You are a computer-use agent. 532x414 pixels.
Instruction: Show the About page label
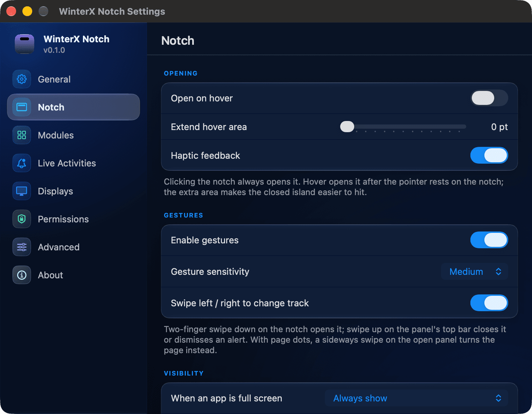click(x=50, y=275)
